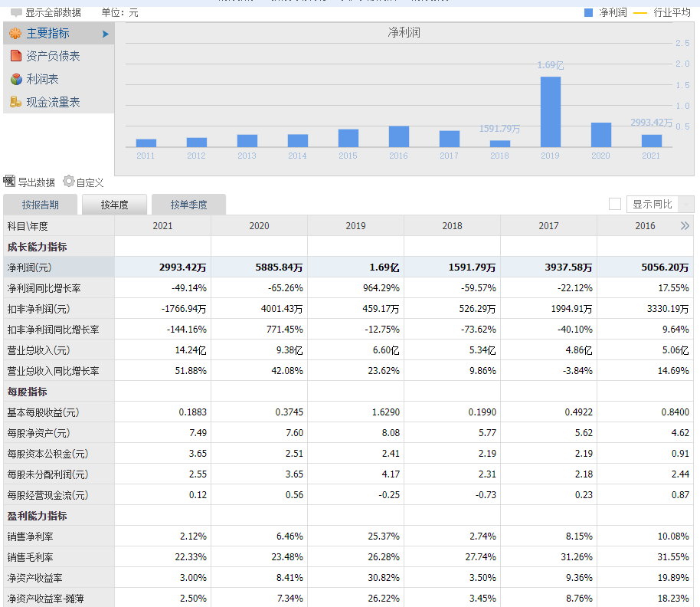Screen dimensions: 700x607
Task: Click the 2011 bar in the chart
Action: click(x=146, y=143)
